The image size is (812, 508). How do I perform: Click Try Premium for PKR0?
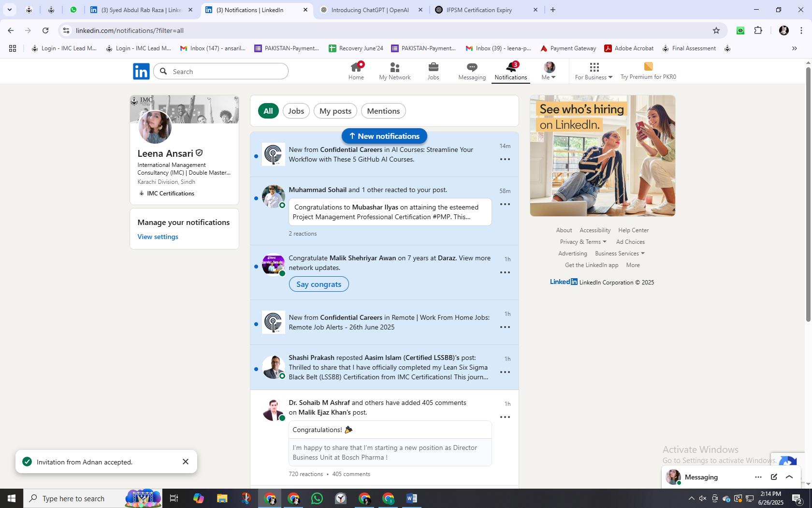(648, 71)
